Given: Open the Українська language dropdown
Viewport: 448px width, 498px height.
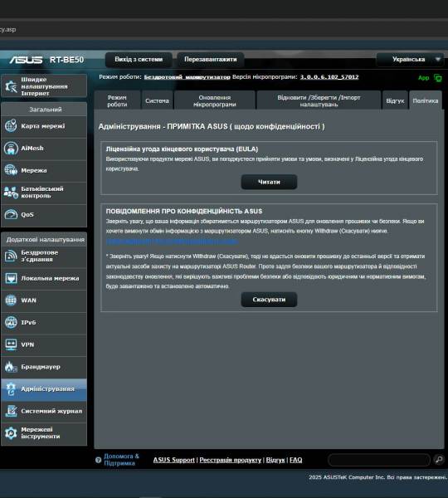Looking at the screenshot, I should pyautogui.click(x=410, y=60).
